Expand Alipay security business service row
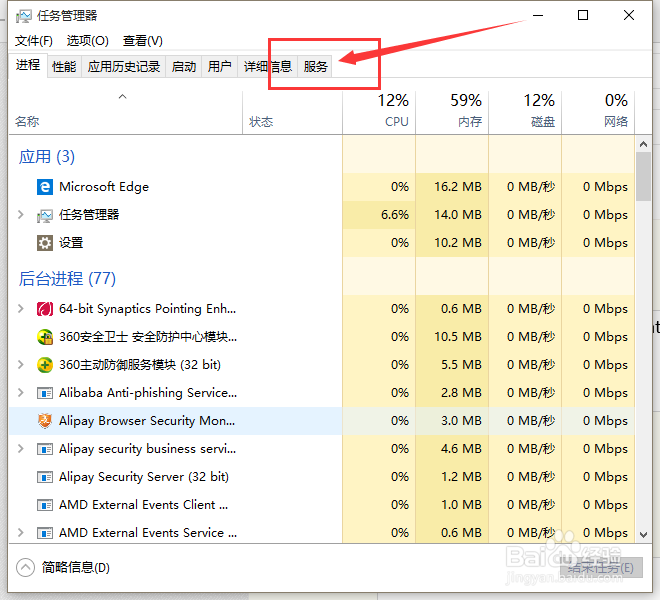The width and height of the screenshot is (660, 600). pos(20,449)
